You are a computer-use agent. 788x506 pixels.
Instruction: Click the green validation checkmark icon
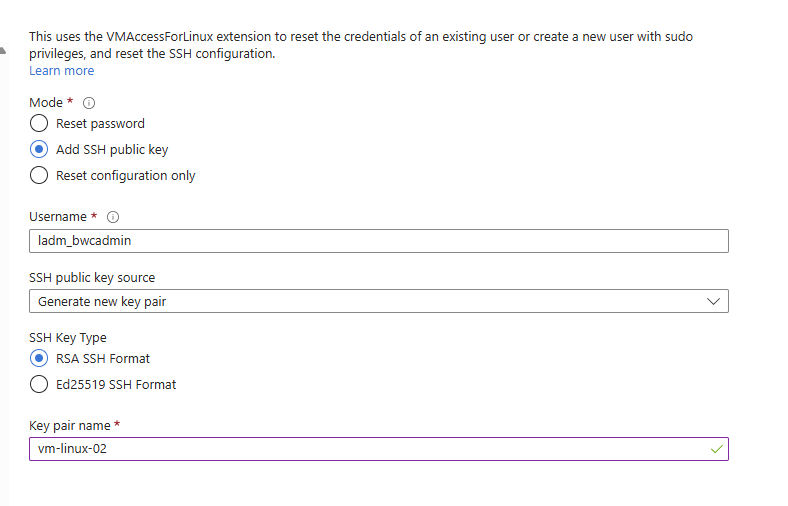717,449
